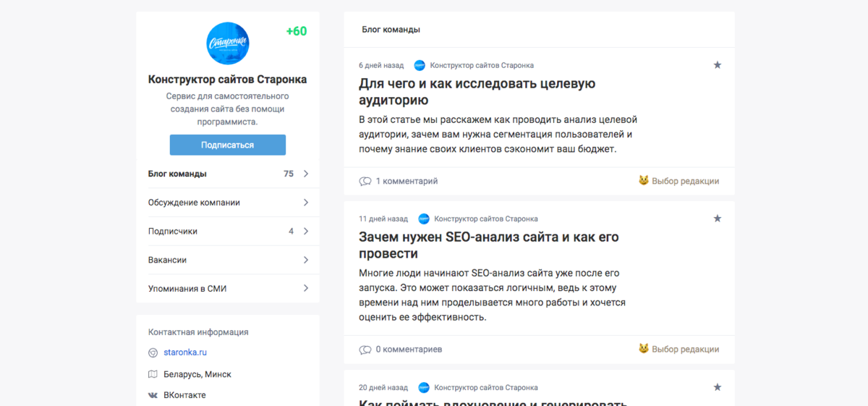The image size is (868, 406).
Task: Star the article posted 20 дней назад
Action: pyautogui.click(x=718, y=387)
